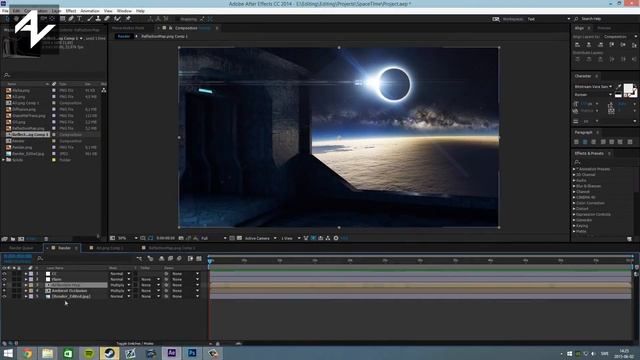Switch to Render Queue tab
Screen dimensions: 640x360
click(21, 248)
